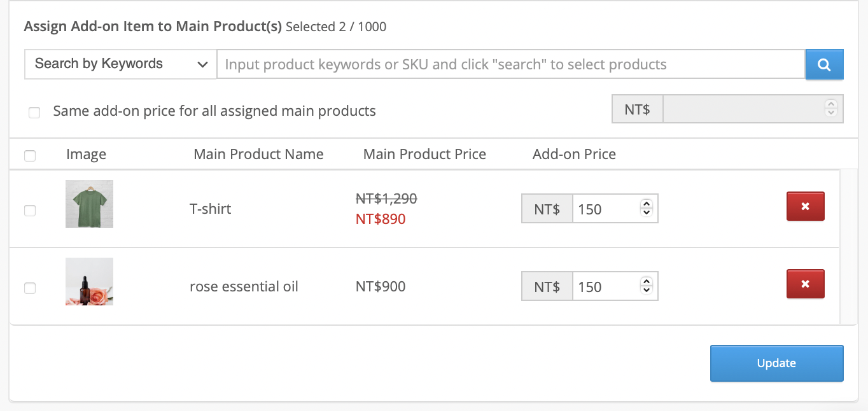Remove rose essential oil with its red X button
The image size is (868, 411).
tap(805, 284)
